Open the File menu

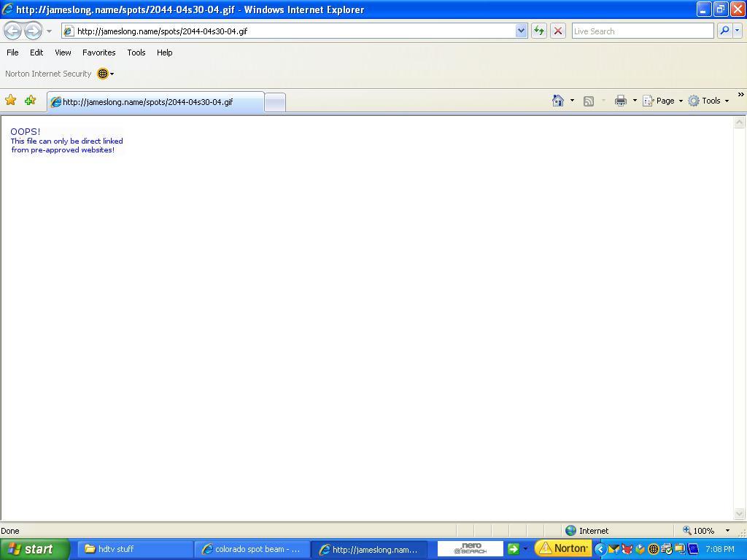point(13,52)
